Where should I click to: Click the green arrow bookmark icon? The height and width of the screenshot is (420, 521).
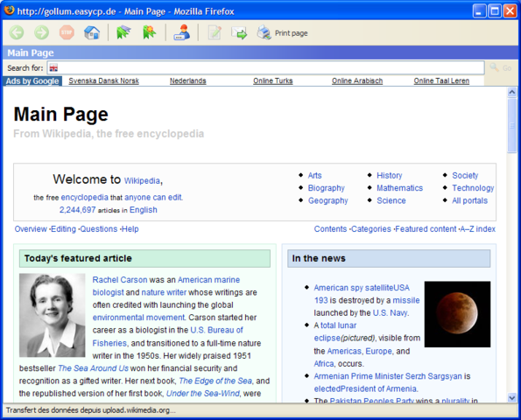coord(123,32)
